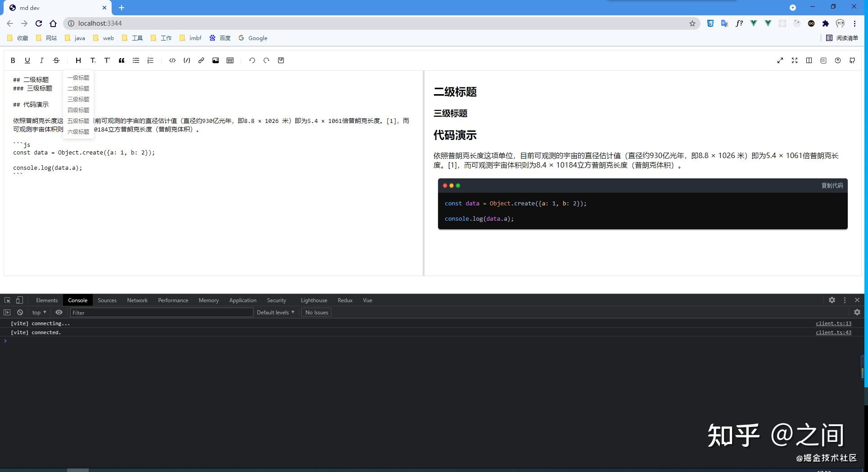Image resolution: width=868 pixels, height=472 pixels.
Task: Insert an image into the document
Action: coord(216,60)
